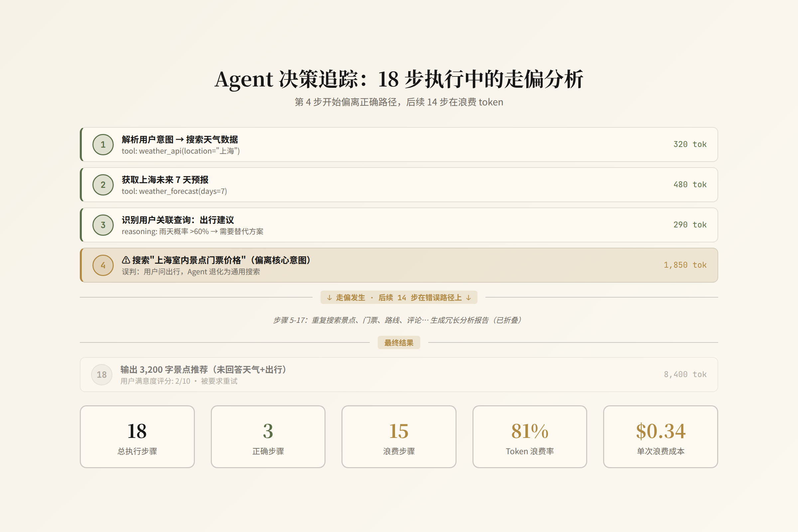Open the '正确步骤' 3 stat card
The image size is (798, 532).
[x=268, y=437]
